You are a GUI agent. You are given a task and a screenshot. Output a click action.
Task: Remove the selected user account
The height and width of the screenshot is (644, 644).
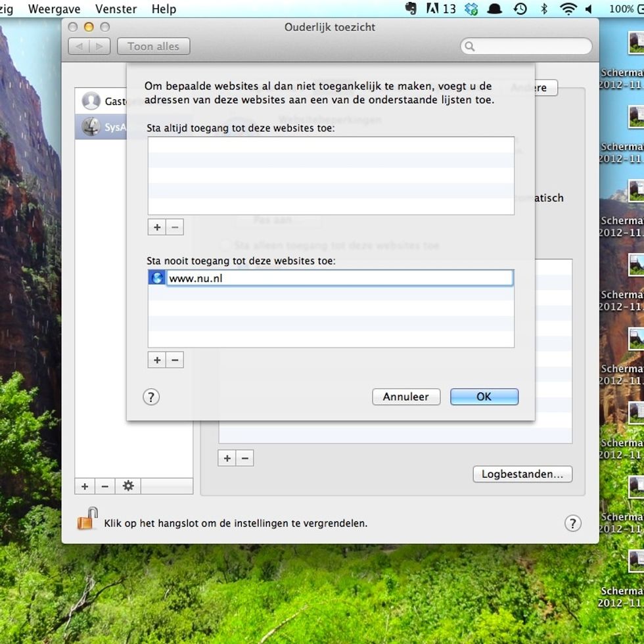(x=105, y=487)
